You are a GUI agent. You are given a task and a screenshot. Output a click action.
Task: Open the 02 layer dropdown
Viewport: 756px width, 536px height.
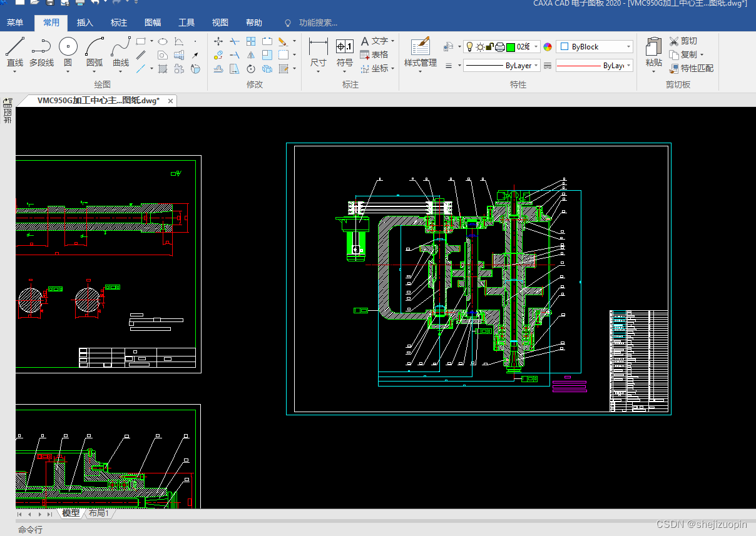click(x=536, y=47)
